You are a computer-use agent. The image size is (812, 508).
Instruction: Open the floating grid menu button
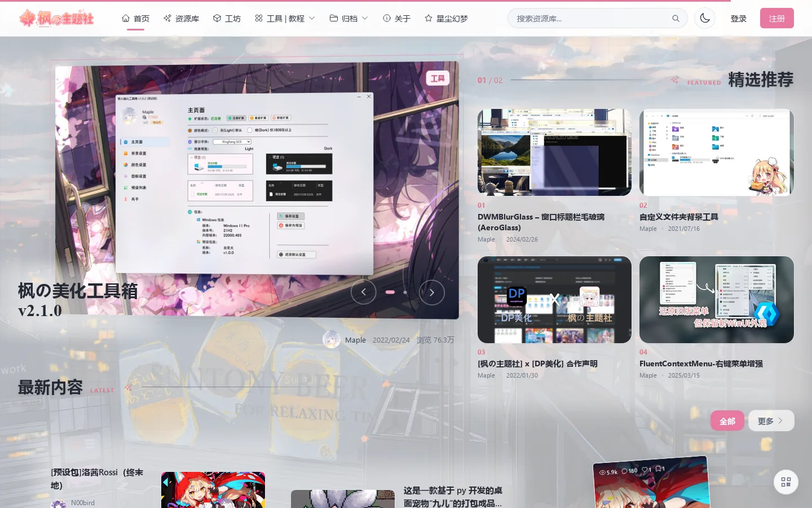786,482
